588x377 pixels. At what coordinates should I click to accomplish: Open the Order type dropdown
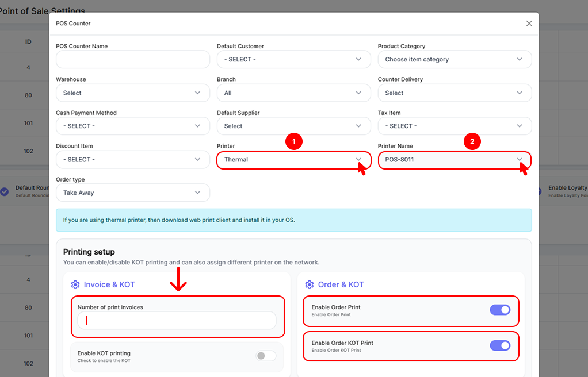click(x=132, y=193)
